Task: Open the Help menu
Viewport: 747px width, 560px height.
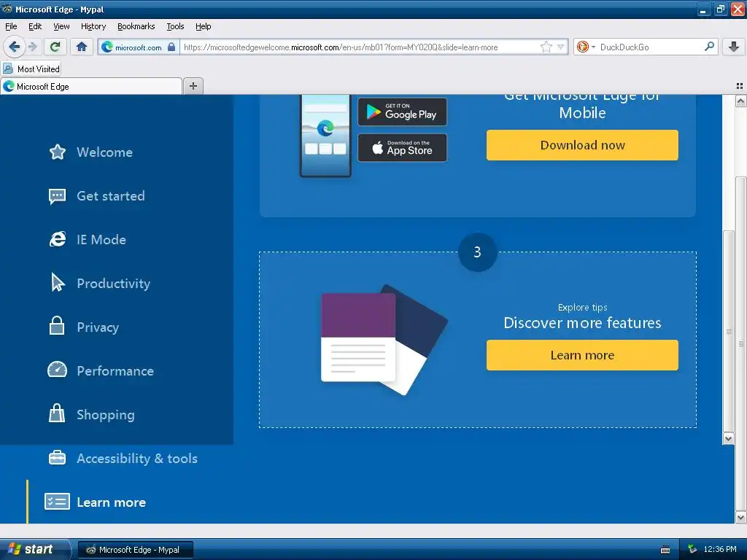Action: (203, 26)
